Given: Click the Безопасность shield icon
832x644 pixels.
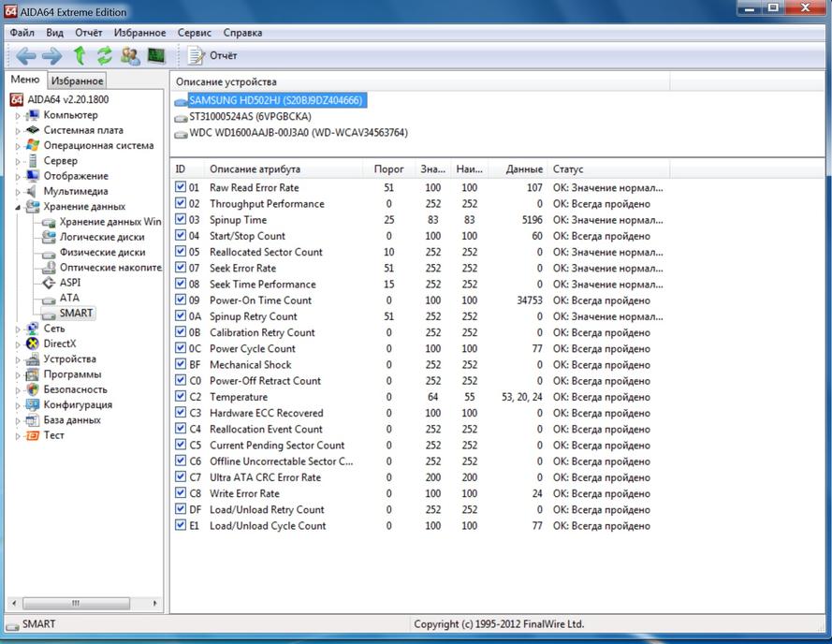Looking at the screenshot, I should (x=33, y=389).
